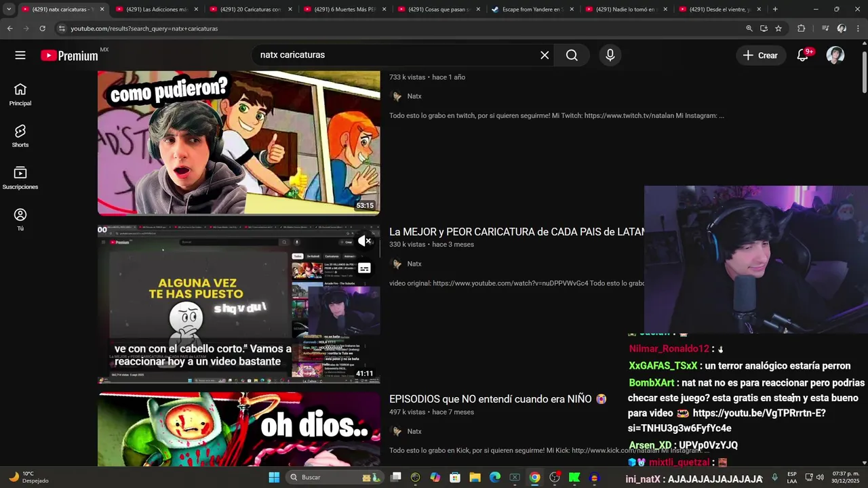Click Natx avatar beside the 330 k video
Image resolution: width=868 pixels, height=488 pixels.
coord(397,264)
